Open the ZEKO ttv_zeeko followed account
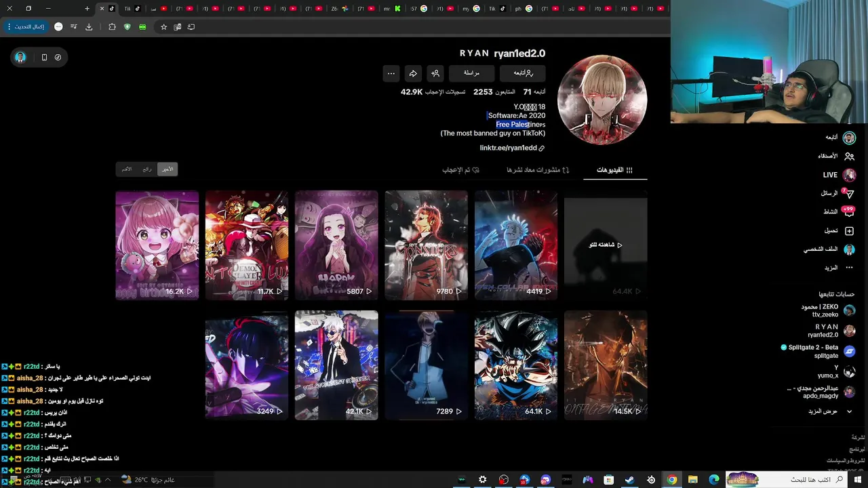This screenshot has height=488, width=868. pyautogui.click(x=827, y=310)
